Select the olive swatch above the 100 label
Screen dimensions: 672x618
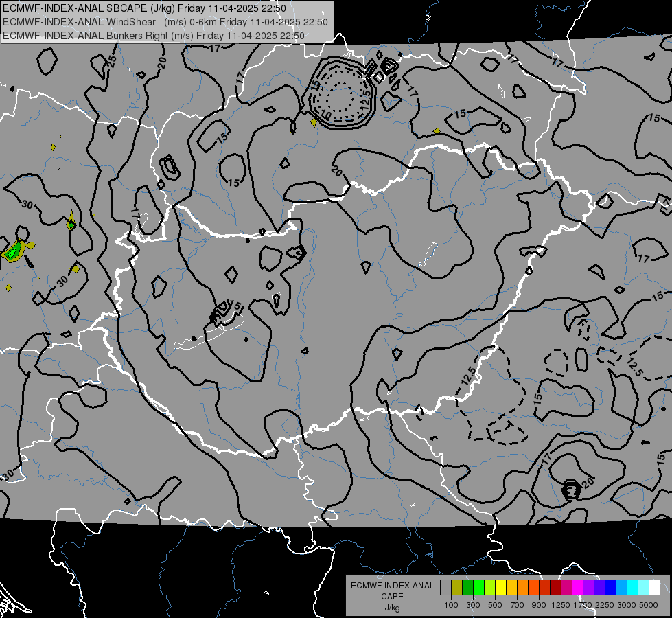[457, 587]
